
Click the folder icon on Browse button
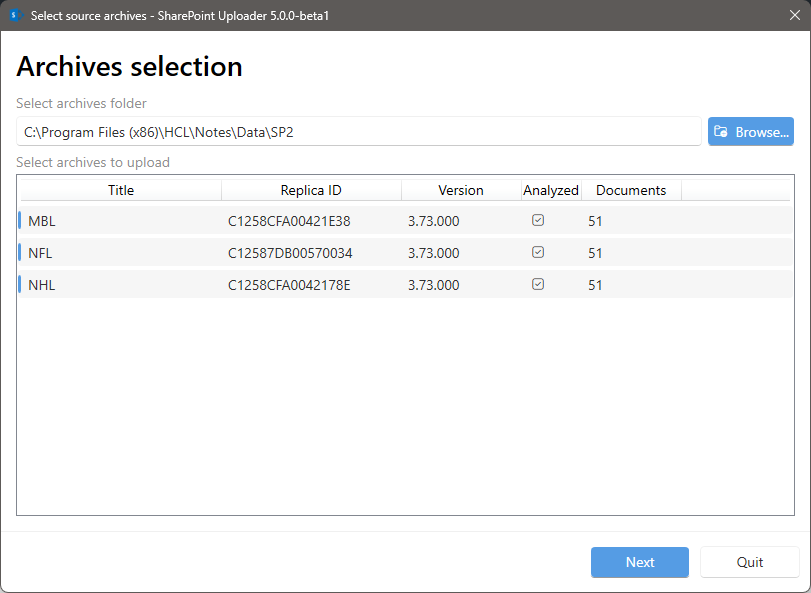(x=720, y=132)
